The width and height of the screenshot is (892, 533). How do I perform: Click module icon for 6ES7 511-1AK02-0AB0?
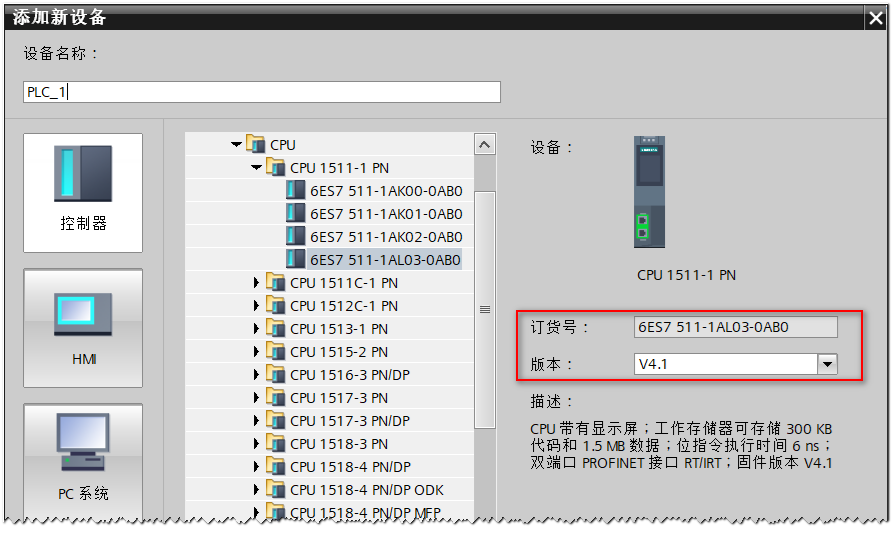coord(296,237)
